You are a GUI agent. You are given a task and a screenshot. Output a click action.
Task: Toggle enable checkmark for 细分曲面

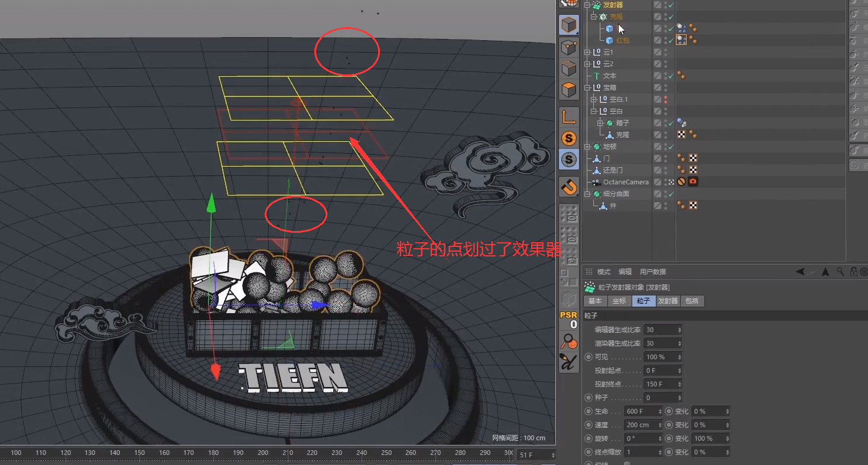coord(671,194)
